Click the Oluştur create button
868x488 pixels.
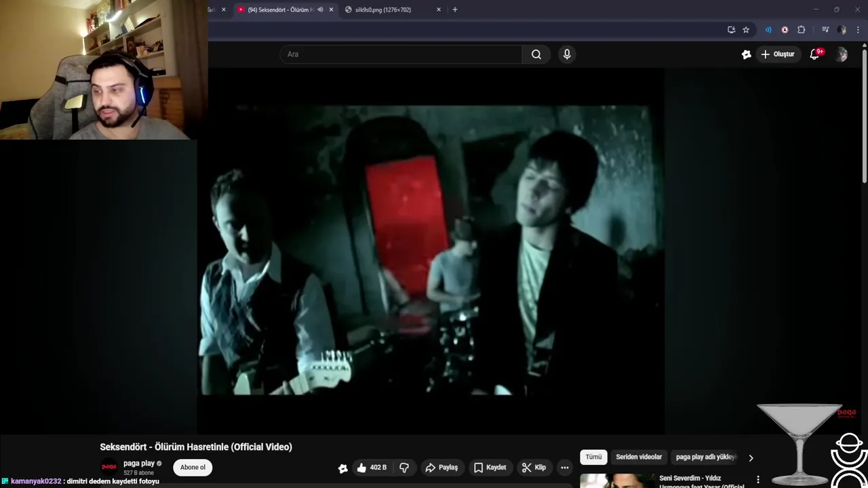778,54
